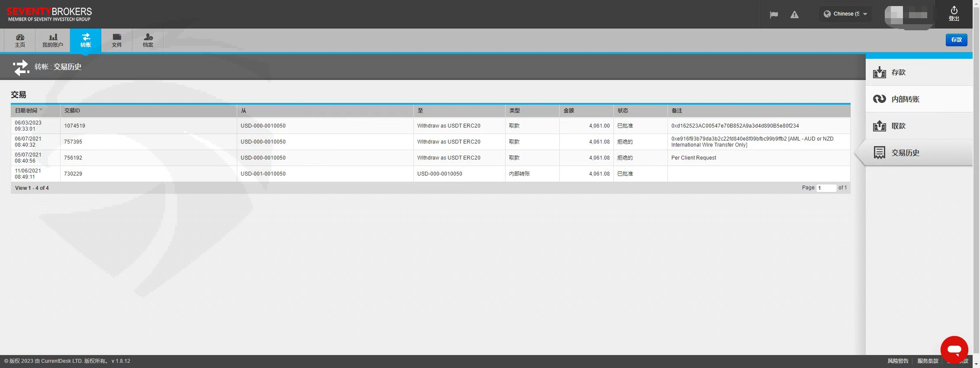
Task: Open the 档案 profile tab
Action: point(148,40)
